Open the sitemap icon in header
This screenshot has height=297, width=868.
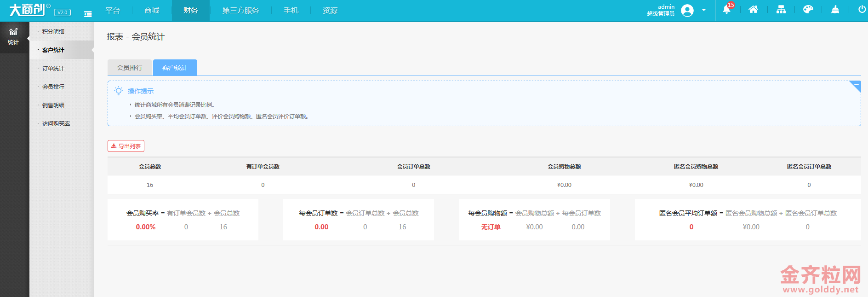pos(781,10)
